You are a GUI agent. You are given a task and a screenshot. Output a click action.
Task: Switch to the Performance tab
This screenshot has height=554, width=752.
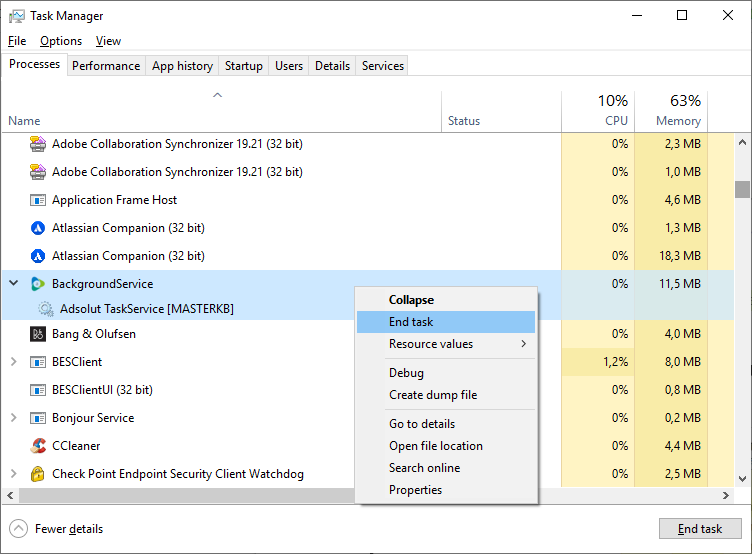tap(106, 66)
